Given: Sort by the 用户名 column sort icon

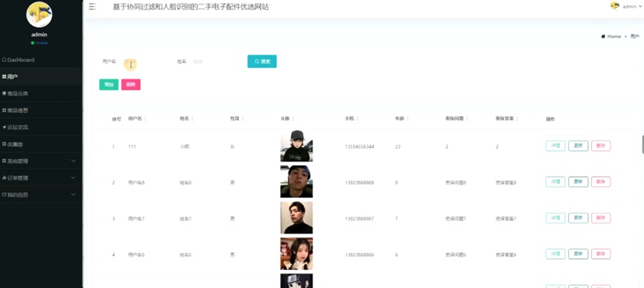Looking at the screenshot, I should tap(145, 119).
